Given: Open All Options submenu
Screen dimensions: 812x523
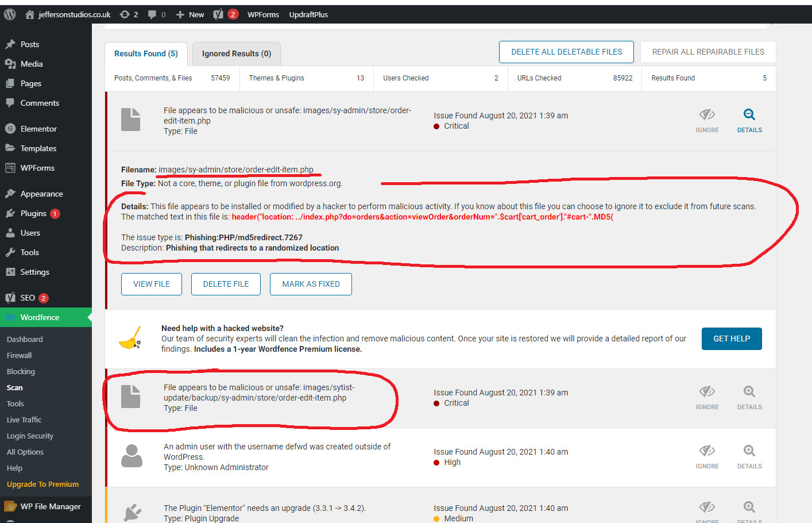Looking at the screenshot, I should pyautogui.click(x=25, y=452).
